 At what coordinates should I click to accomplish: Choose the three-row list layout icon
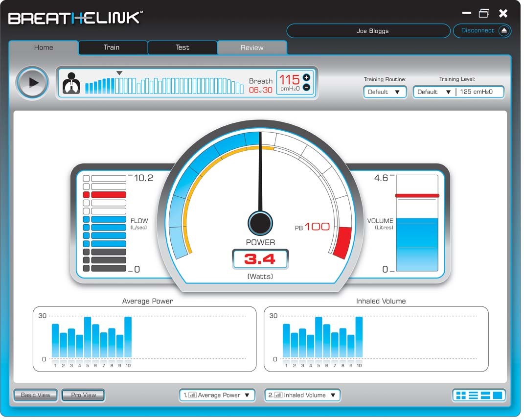[x=473, y=396]
